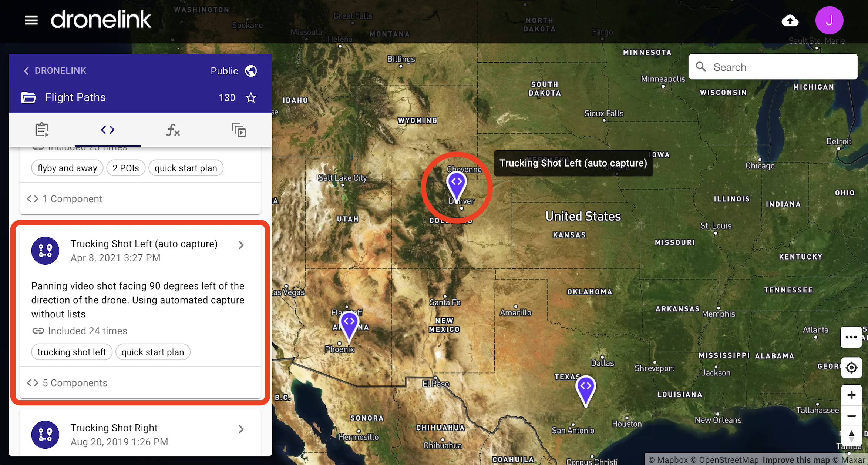
Task: Star the Flight Paths repository
Action: click(x=251, y=98)
